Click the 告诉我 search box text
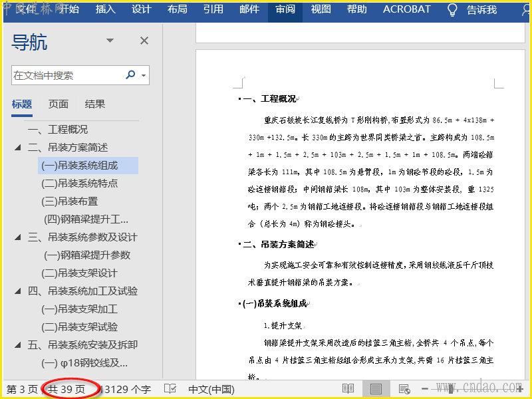The height and width of the screenshot is (399, 532). click(x=481, y=10)
